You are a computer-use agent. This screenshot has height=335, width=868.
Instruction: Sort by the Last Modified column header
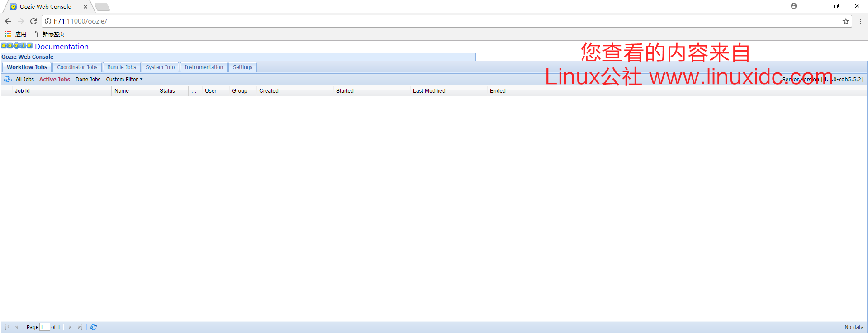[448, 91]
